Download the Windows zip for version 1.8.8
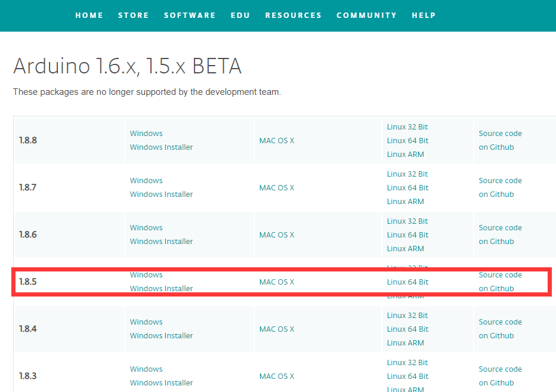Screen dimensions: 556x392 click(146, 134)
